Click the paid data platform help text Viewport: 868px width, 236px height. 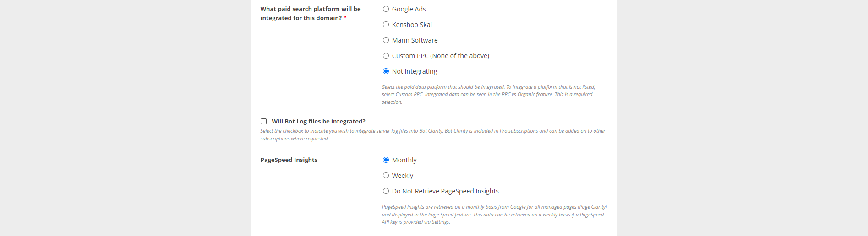(488, 94)
